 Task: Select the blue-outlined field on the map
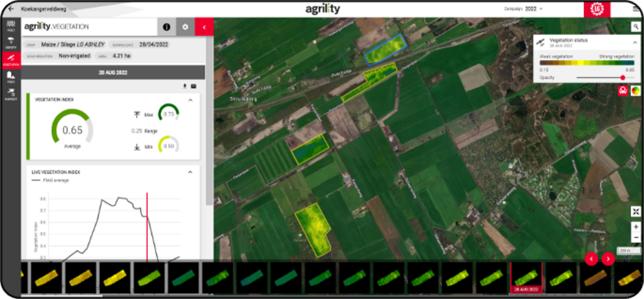pyautogui.click(x=385, y=49)
